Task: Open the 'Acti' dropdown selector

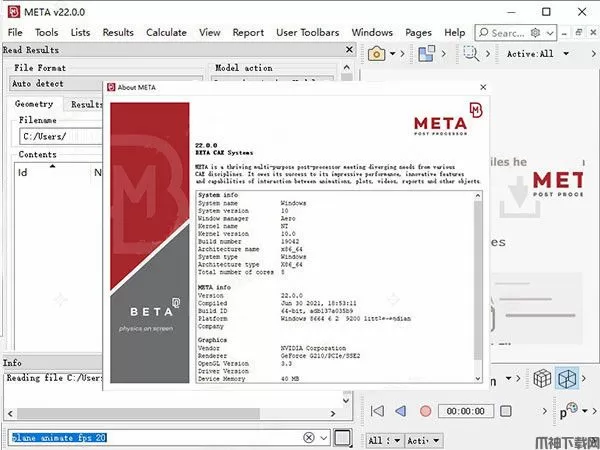Action: [x=421, y=439]
